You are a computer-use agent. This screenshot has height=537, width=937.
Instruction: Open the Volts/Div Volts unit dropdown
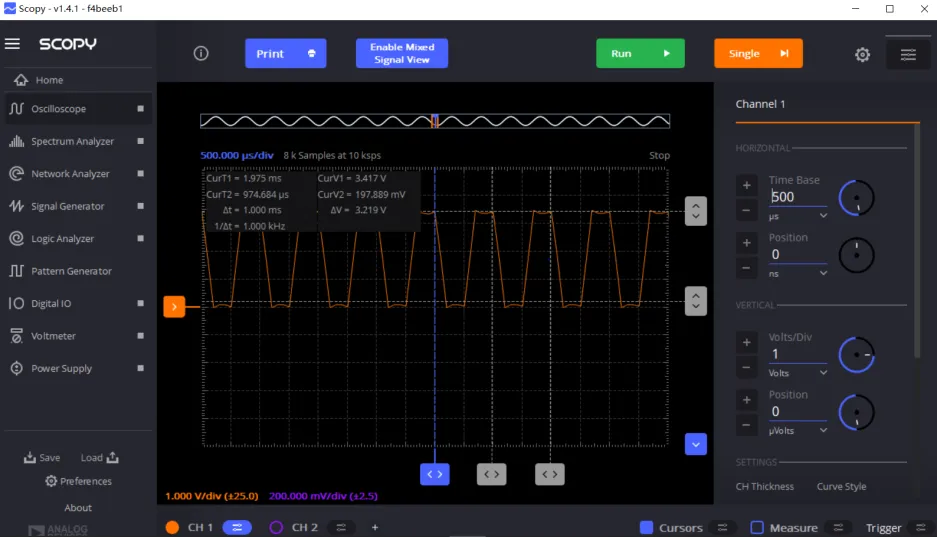798,373
